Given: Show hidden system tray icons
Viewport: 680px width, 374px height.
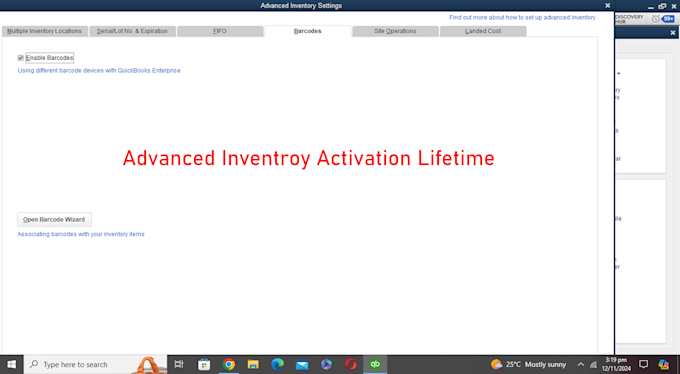Looking at the screenshot, I should [581, 364].
